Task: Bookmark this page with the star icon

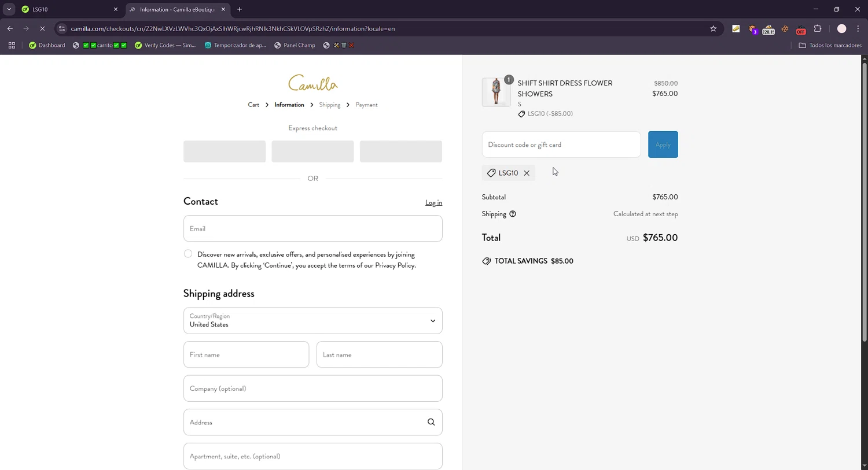Action: click(x=713, y=28)
